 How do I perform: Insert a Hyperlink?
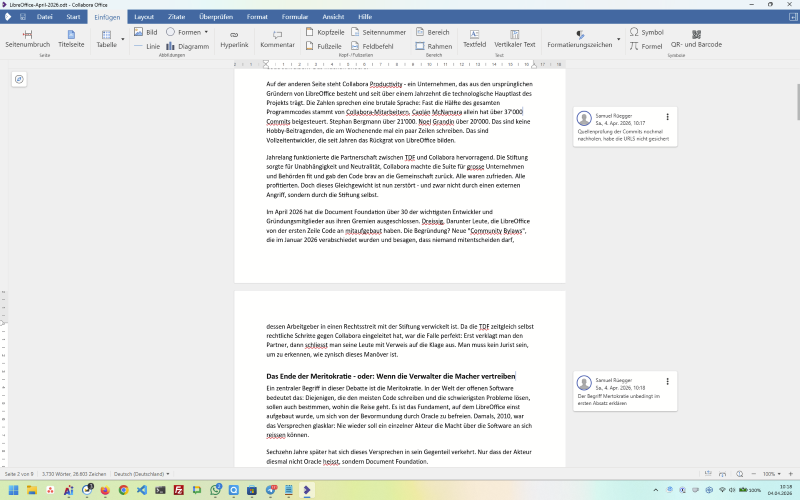coord(234,39)
